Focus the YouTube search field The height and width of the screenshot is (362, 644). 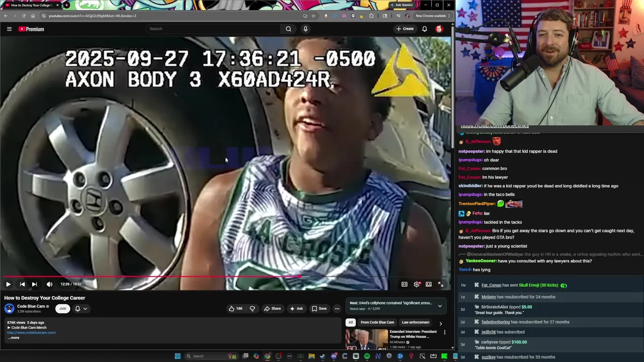point(213,29)
